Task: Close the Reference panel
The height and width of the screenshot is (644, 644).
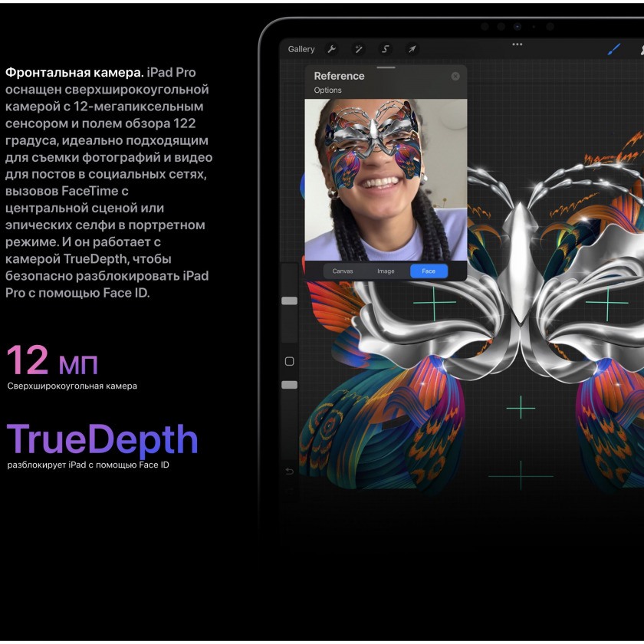Action: coord(455,77)
